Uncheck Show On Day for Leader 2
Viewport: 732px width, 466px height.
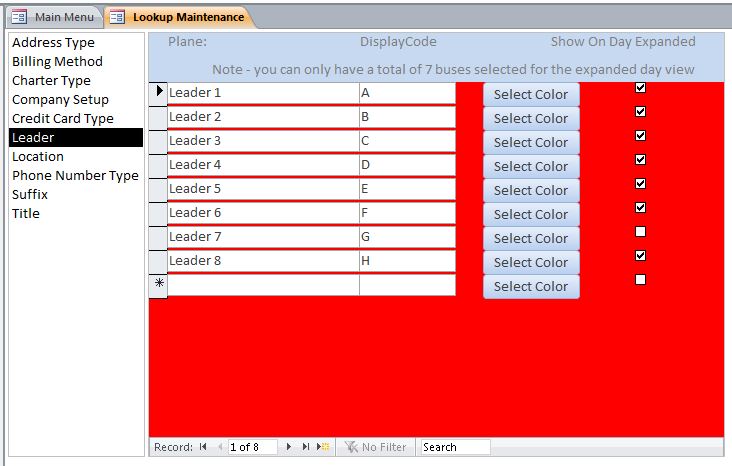click(640, 112)
